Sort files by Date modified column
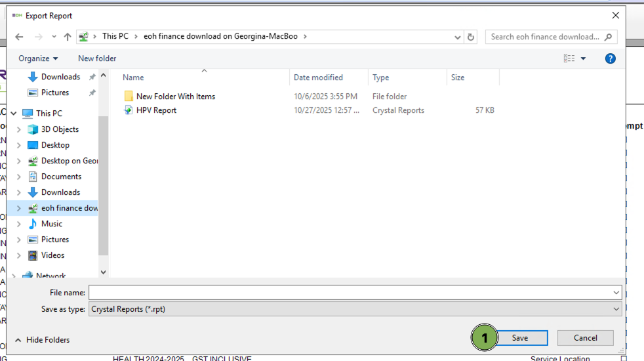Screen dimensions: 644x361 coord(318,77)
